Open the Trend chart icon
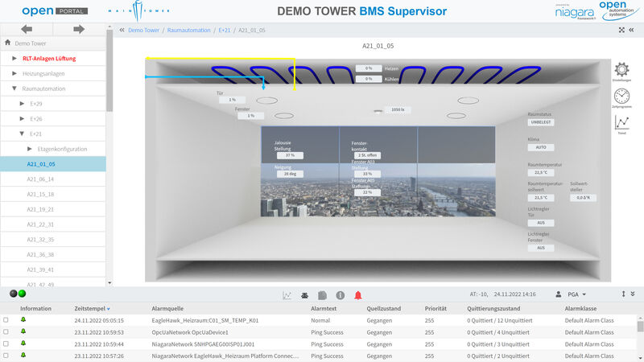The height and width of the screenshot is (362, 644). tap(621, 122)
